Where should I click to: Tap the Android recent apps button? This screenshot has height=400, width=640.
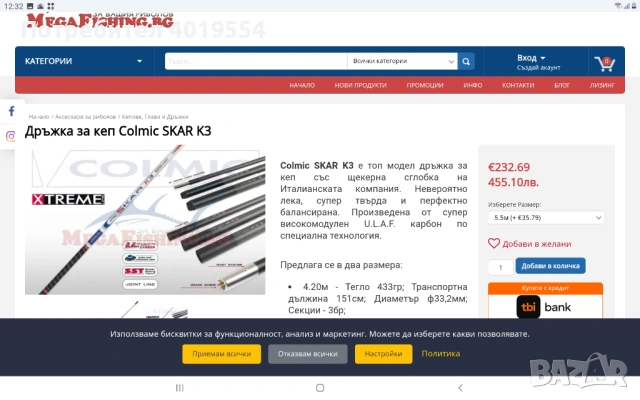coord(180,388)
